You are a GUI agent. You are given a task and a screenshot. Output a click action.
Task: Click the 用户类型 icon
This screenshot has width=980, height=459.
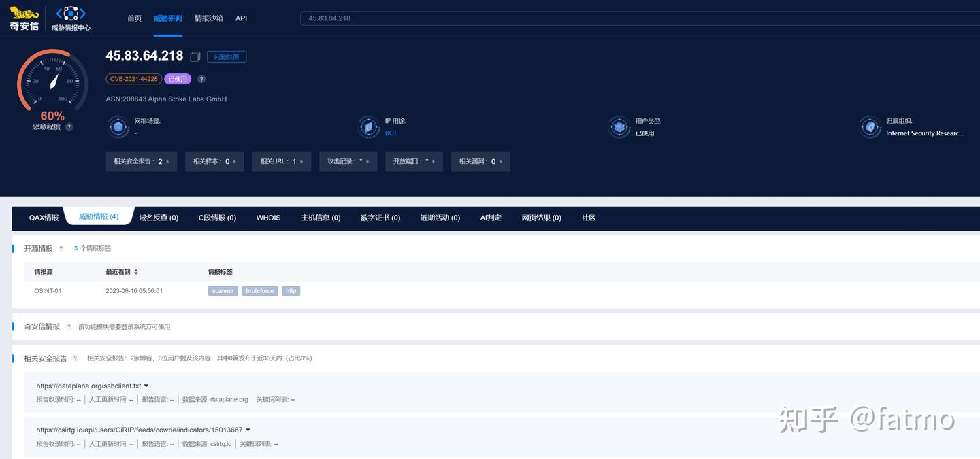619,127
